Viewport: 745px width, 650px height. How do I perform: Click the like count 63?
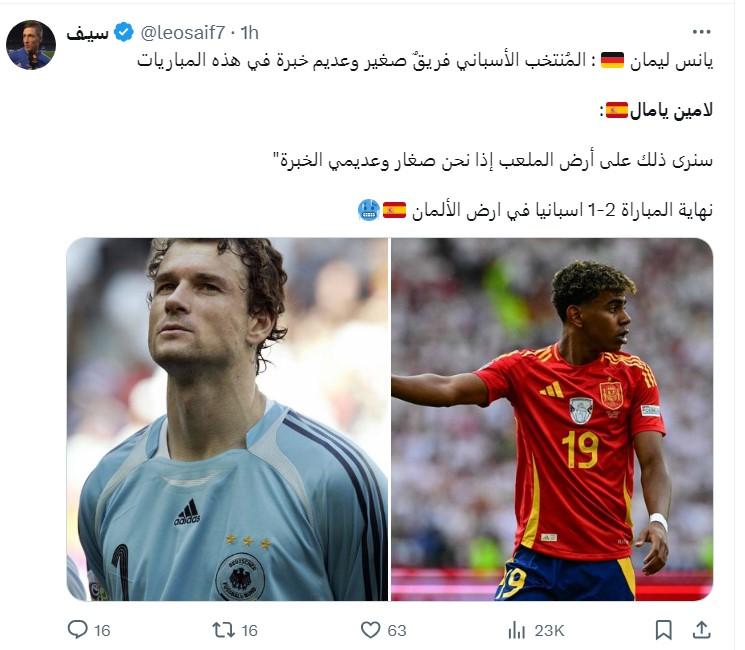[x=397, y=631]
